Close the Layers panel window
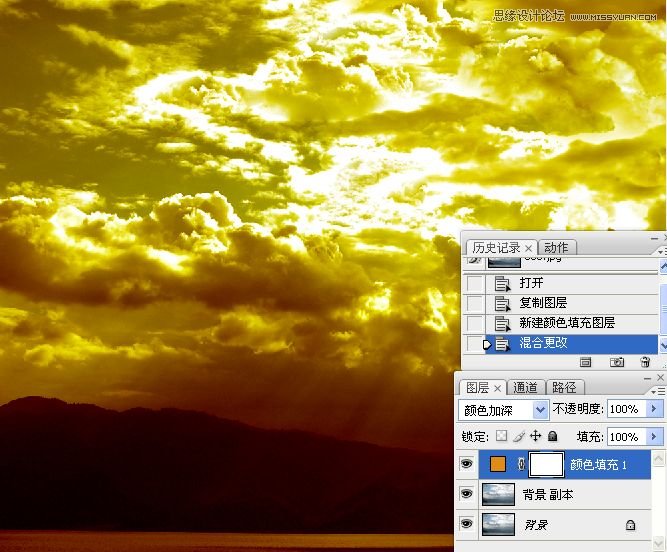The image size is (667, 552). 660,378
